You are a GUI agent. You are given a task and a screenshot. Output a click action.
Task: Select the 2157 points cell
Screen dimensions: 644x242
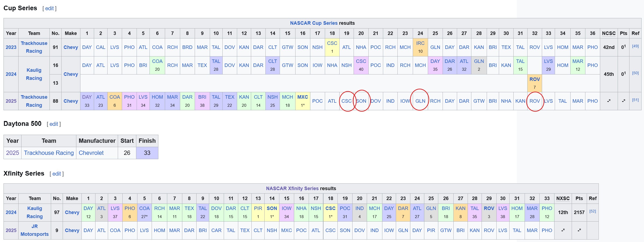(x=579, y=212)
